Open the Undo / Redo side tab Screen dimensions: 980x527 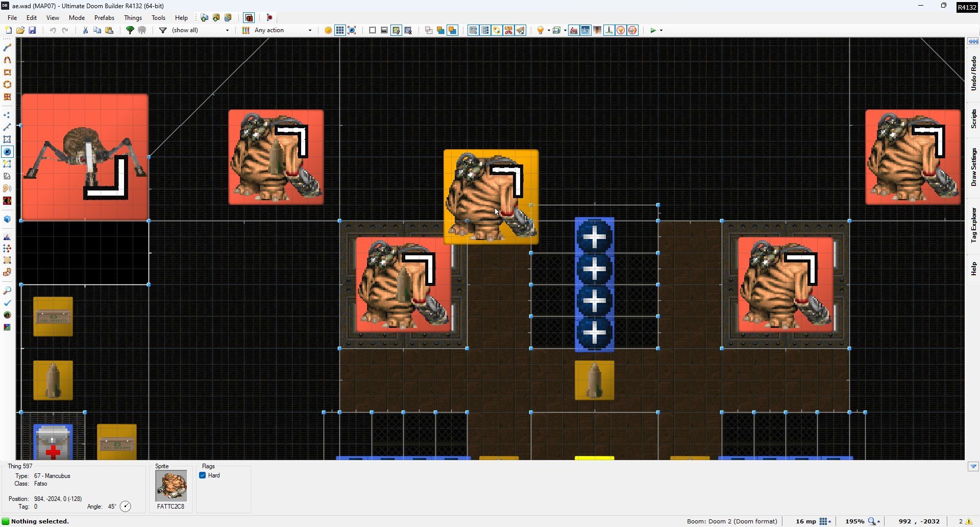[x=973, y=74]
